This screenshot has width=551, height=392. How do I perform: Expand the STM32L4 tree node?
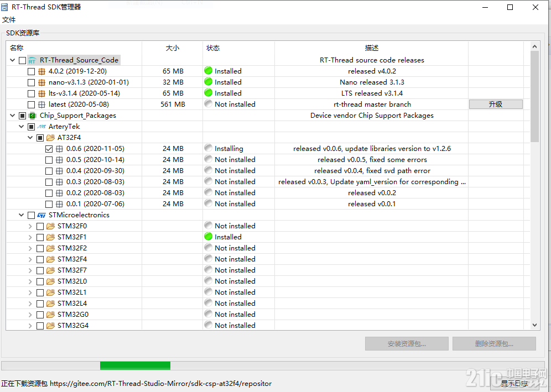pyautogui.click(x=30, y=304)
